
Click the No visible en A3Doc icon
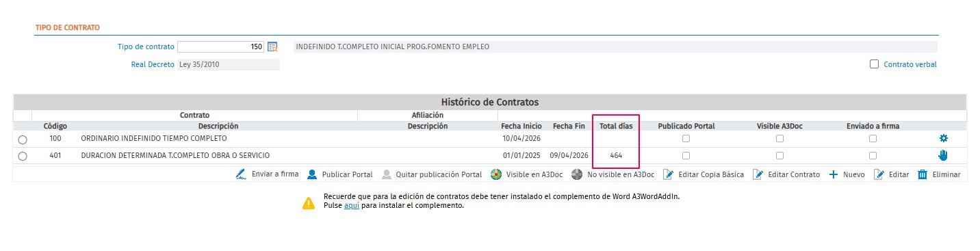pyautogui.click(x=577, y=174)
